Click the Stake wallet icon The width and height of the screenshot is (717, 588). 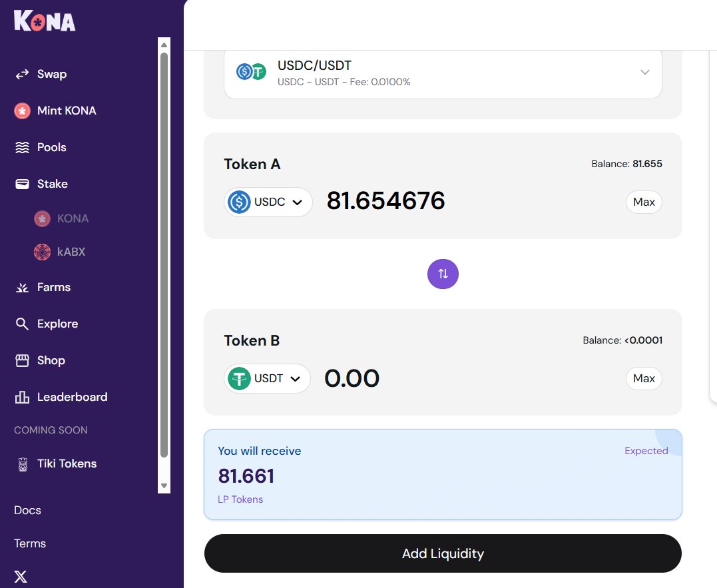[22, 184]
